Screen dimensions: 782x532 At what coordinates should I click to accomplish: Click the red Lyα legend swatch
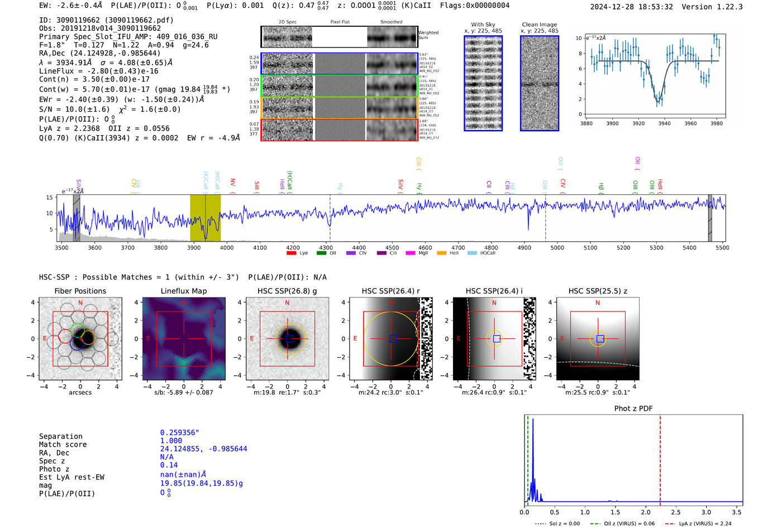[x=291, y=253]
